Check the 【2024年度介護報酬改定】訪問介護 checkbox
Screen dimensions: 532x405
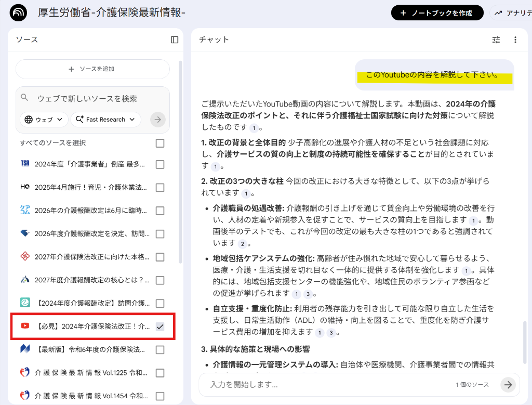pos(160,303)
